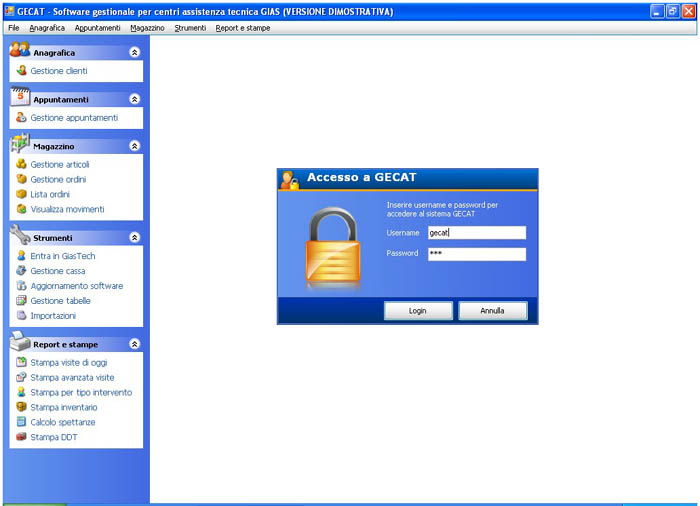Image resolution: width=700 pixels, height=506 pixels.
Task: Open the Gestione ordini link
Action: coord(58,179)
